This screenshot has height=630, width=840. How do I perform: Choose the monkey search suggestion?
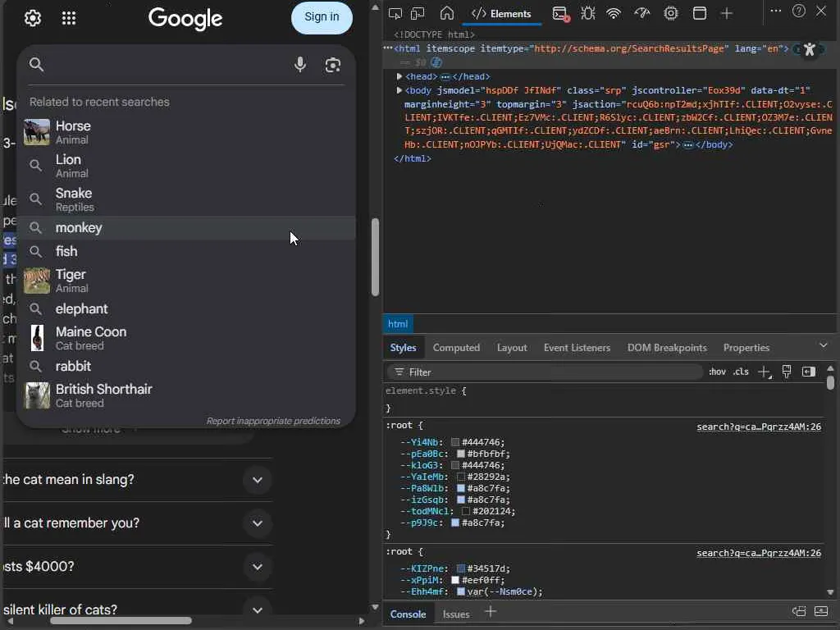pyautogui.click(x=186, y=228)
